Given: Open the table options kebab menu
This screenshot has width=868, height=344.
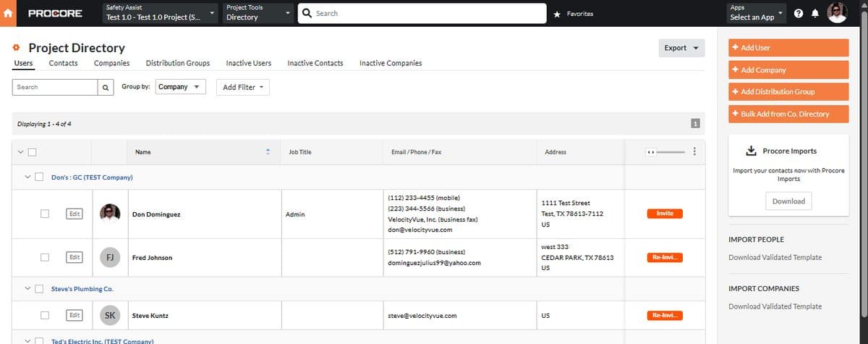Looking at the screenshot, I should click(x=694, y=151).
